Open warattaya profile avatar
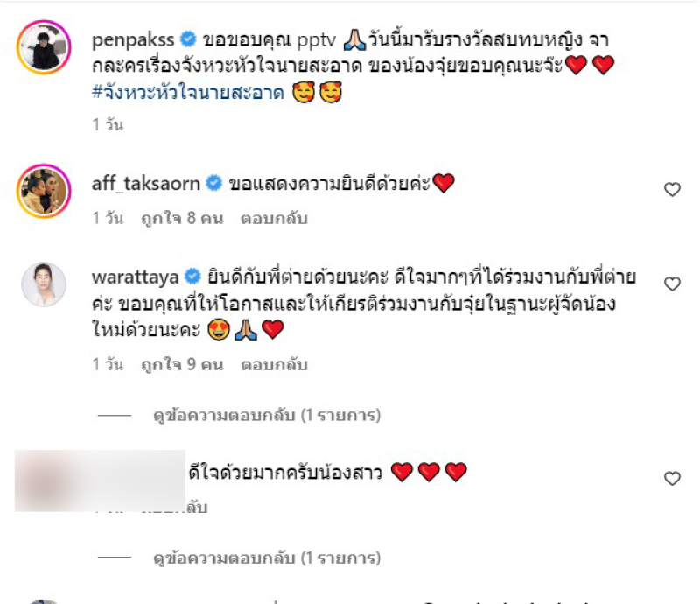Screen dimensions: 700x604 [44, 284]
